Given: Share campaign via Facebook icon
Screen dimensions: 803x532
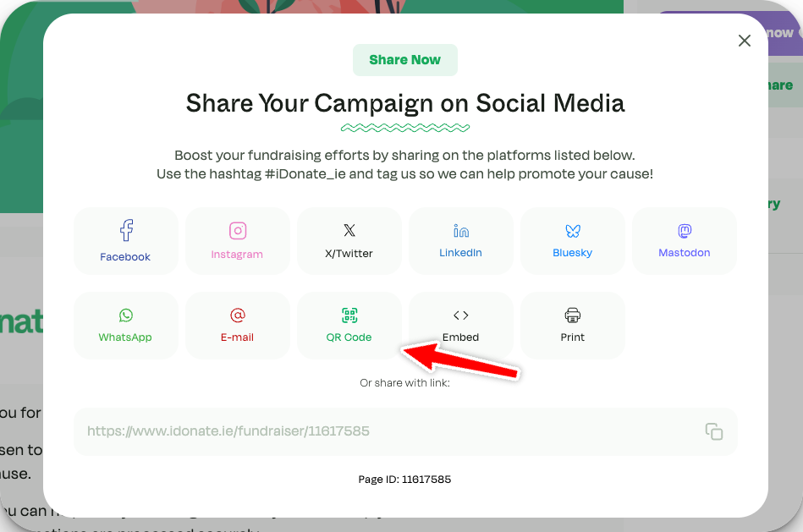Looking at the screenshot, I should [126, 230].
